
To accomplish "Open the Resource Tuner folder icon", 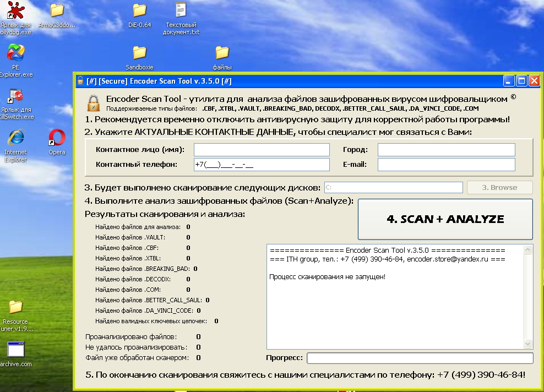I will coord(15,307).
